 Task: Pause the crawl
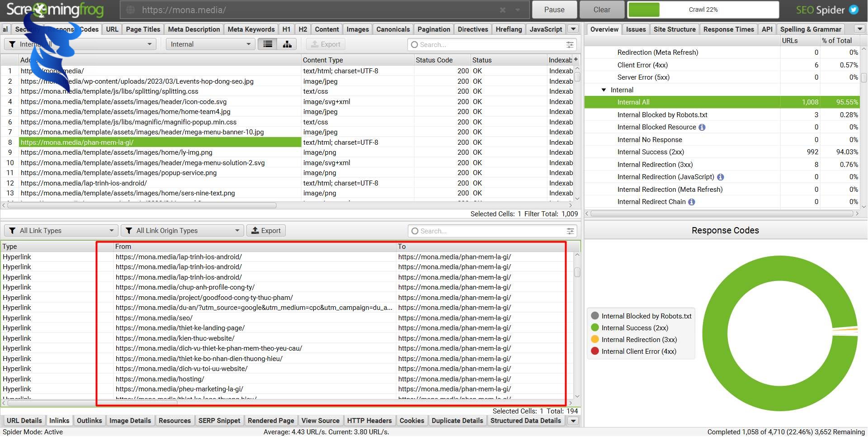pyautogui.click(x=554, y=9)
